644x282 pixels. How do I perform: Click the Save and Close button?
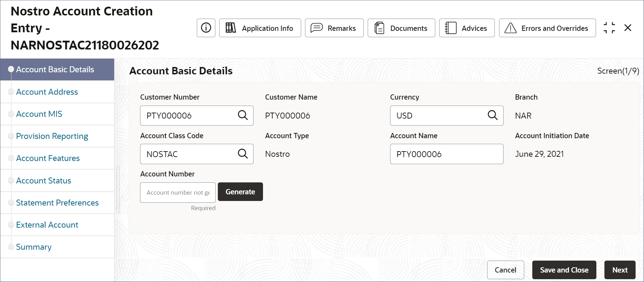click(564, 270)
